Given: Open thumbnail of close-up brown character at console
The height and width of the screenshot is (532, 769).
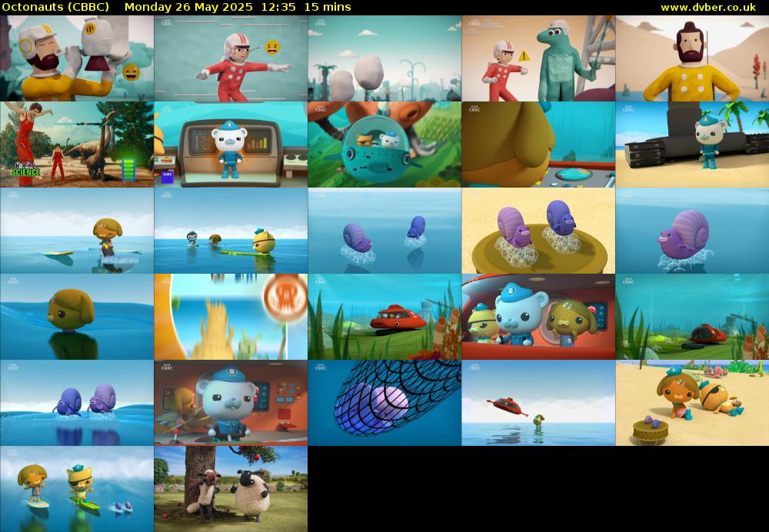Looking at the screenshot, I should pos(538,145).
